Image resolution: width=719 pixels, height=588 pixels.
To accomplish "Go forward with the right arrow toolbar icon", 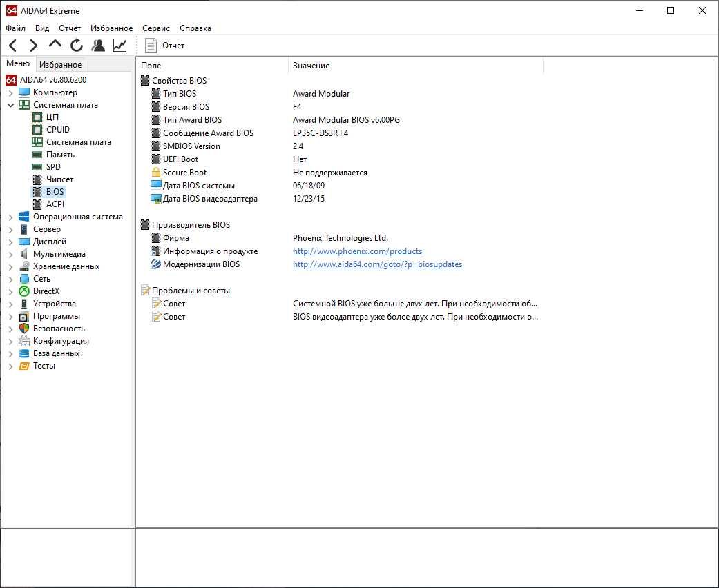I will coord(33,46).
